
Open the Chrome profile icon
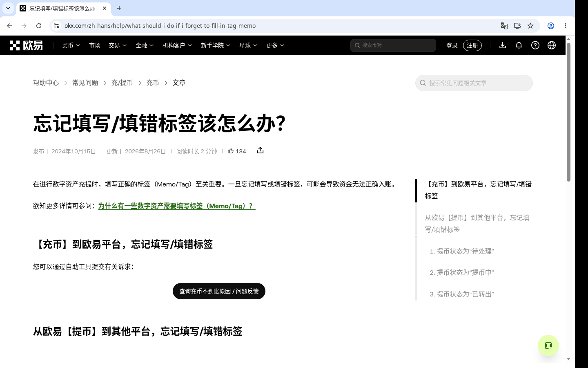coord(551,26)
